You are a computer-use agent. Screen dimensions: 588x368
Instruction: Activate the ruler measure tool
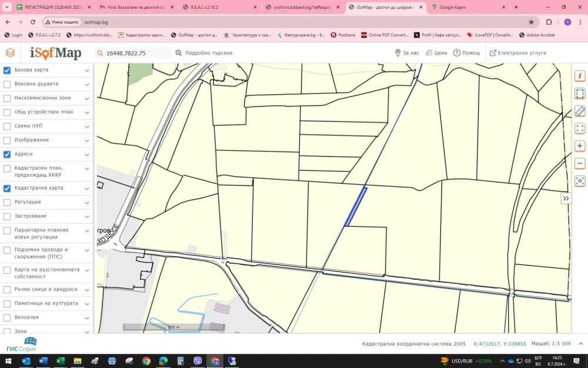580,111
